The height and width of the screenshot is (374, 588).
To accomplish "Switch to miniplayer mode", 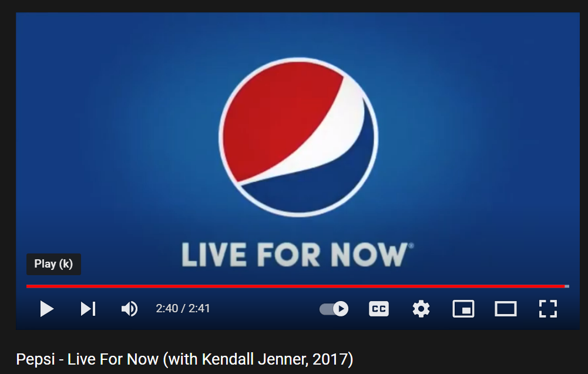I will click(463, 309).
